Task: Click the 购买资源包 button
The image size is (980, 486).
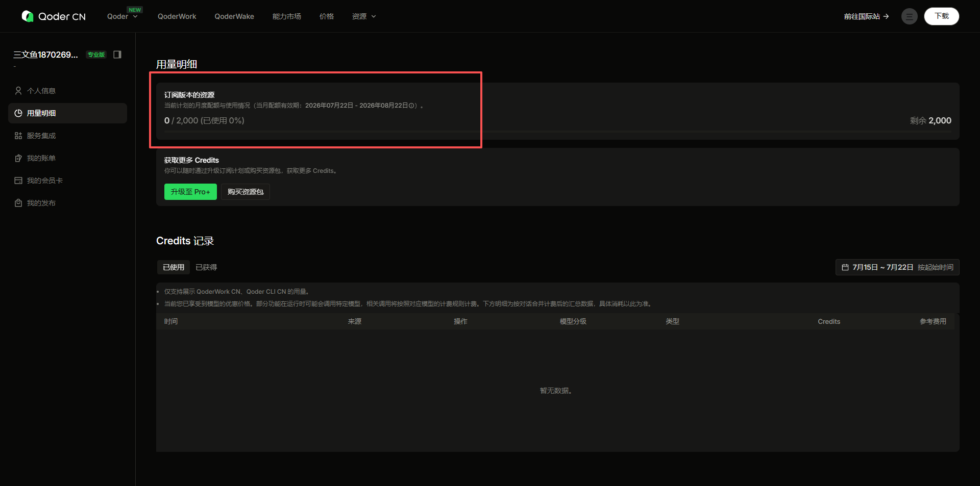Action: (x=246, y=192)
